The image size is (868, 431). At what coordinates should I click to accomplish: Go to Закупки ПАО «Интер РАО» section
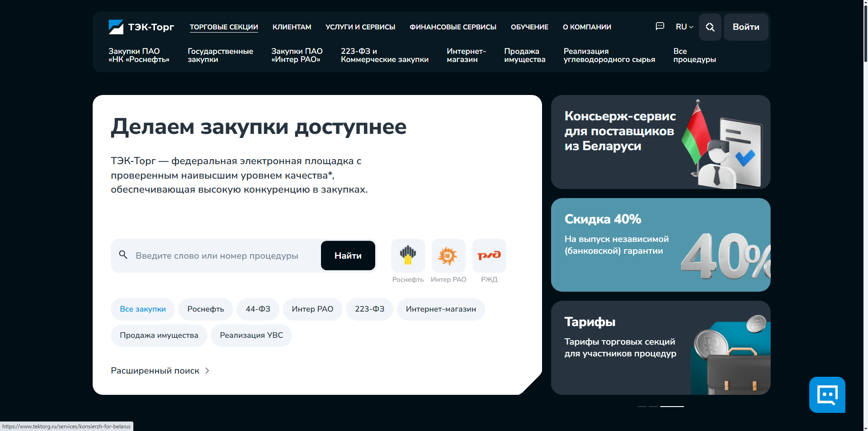297,55
